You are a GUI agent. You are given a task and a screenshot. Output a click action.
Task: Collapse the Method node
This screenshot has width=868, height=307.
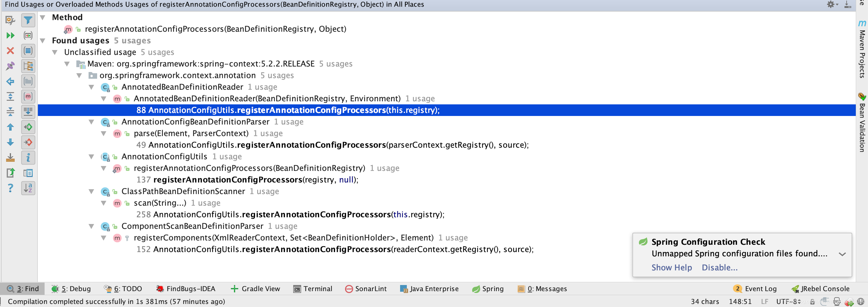(x=43, y=17)
